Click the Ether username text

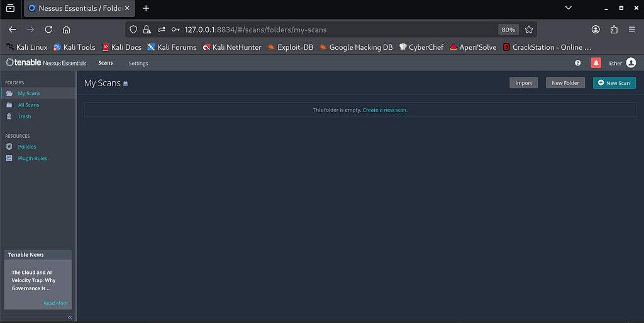point(615,64)
